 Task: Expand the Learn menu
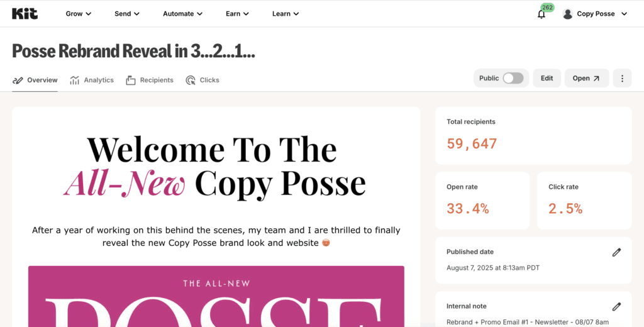[x=286, y=14]
